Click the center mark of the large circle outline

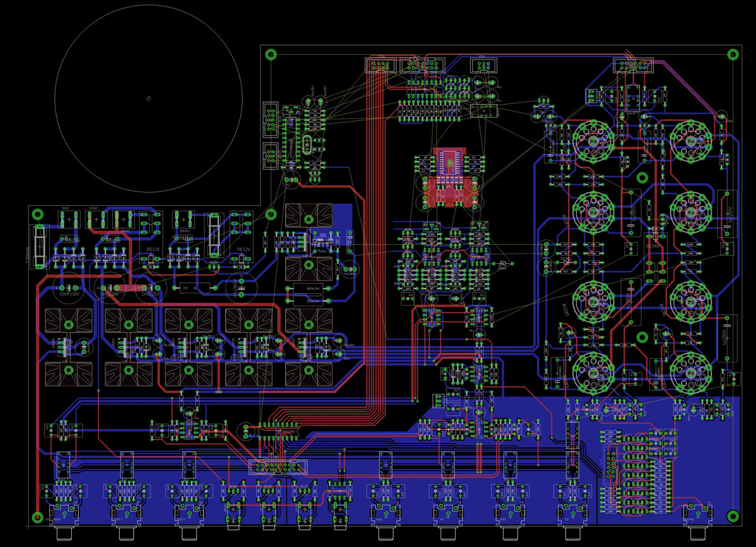pyautogui.click(x=148, y=98)
